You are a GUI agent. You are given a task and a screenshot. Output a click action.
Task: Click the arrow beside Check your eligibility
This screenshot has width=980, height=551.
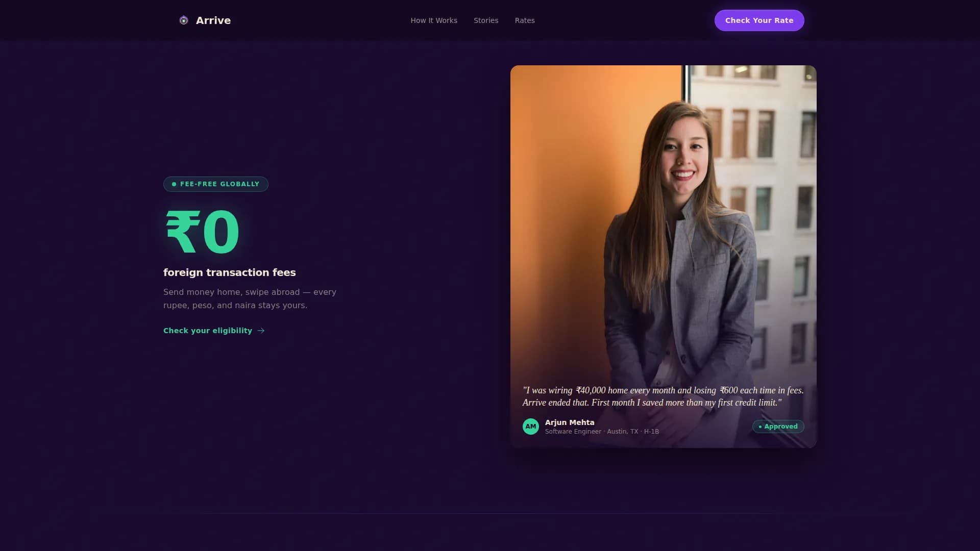(x=261, y=331)
